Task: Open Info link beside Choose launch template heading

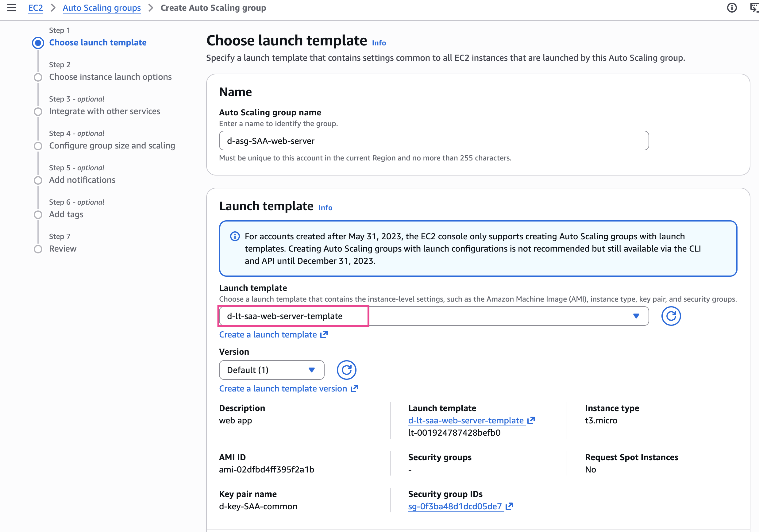Action: point(379,43)
